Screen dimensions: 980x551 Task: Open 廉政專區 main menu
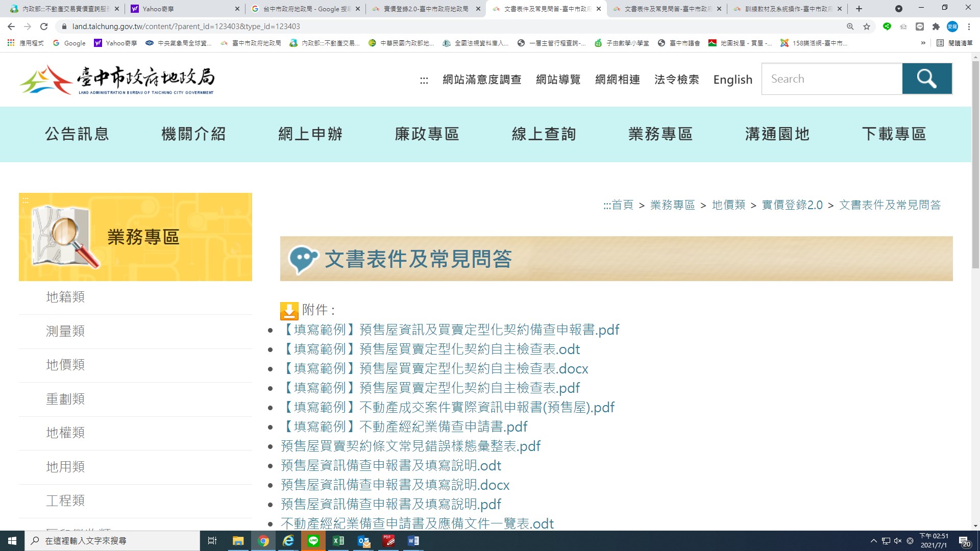click(x=427, y=134)
